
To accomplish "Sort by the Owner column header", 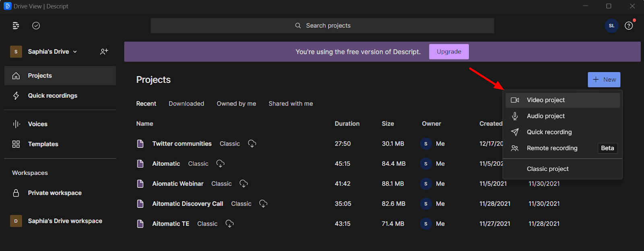I will coord(431,124).
